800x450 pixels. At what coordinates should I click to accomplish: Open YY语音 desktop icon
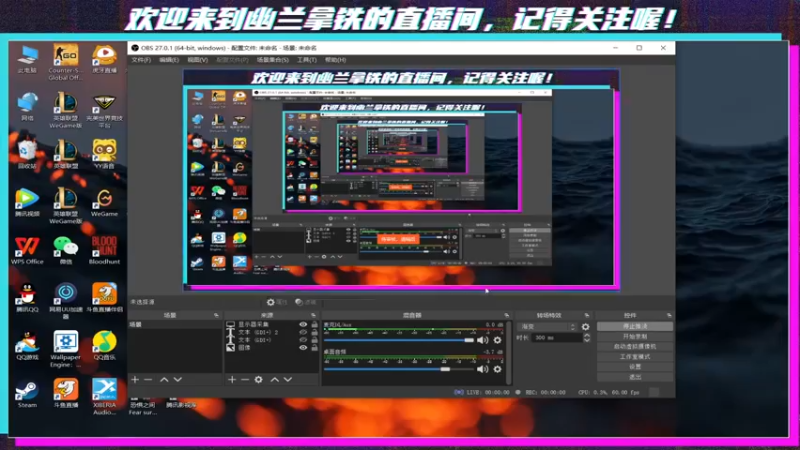[x=104, y=154]
